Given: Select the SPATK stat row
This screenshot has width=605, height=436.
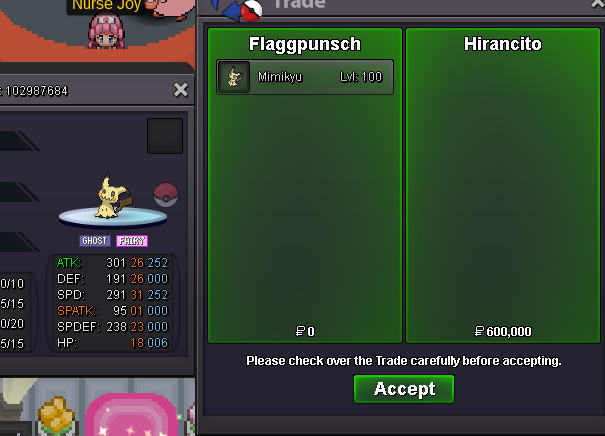Looking at the screenshot, I should (x=112, y=311).
